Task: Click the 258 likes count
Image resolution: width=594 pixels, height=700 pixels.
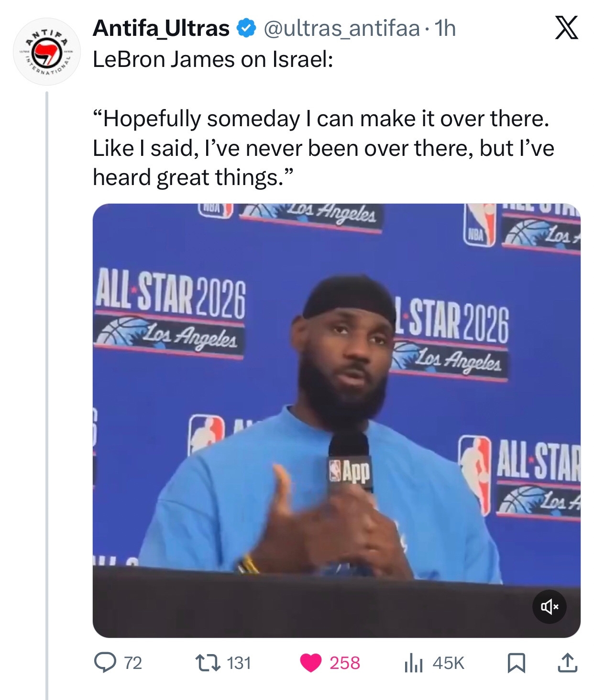Action: (344, 663)
